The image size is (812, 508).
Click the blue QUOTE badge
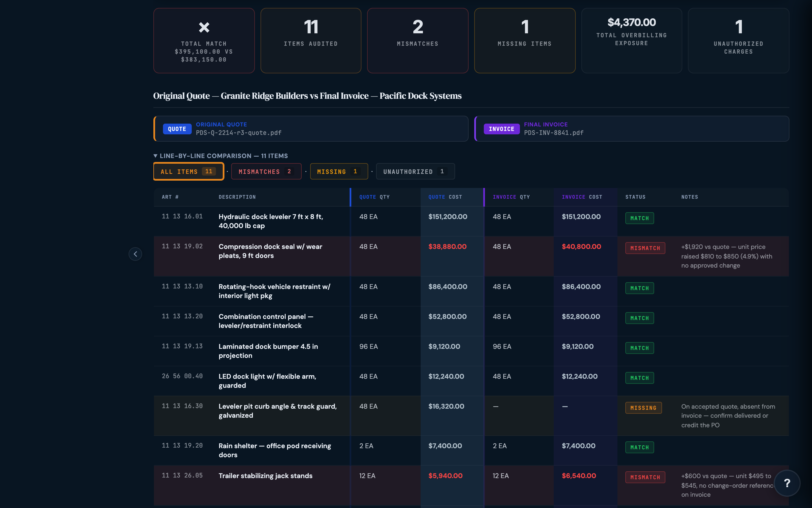[x=177, y=129]
